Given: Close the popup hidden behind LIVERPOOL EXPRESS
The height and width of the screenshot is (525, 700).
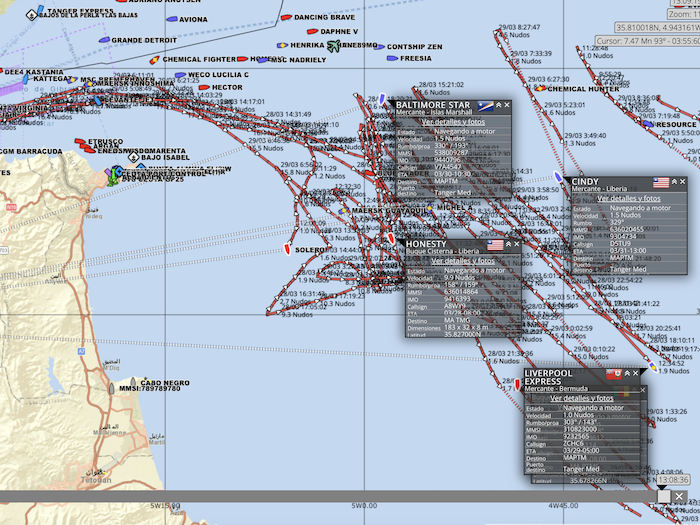Looking at the screenshot, I should pos(643,390).
